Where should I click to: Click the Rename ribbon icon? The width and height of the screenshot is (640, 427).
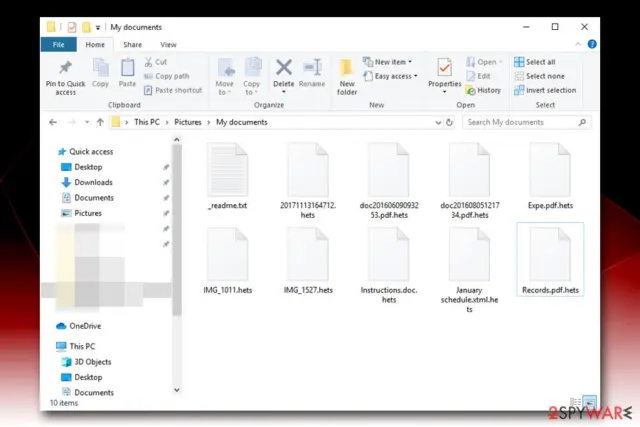point(312,68)
